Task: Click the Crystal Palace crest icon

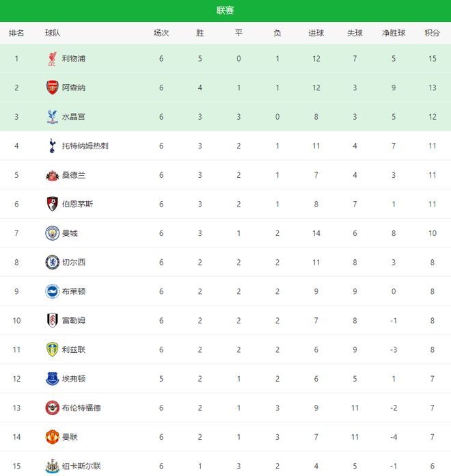Action: [52, 117]
